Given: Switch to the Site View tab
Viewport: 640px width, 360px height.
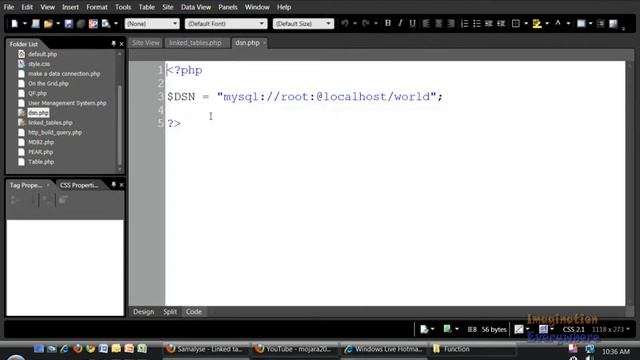Looking at the screenshot, I should [146, 43].
